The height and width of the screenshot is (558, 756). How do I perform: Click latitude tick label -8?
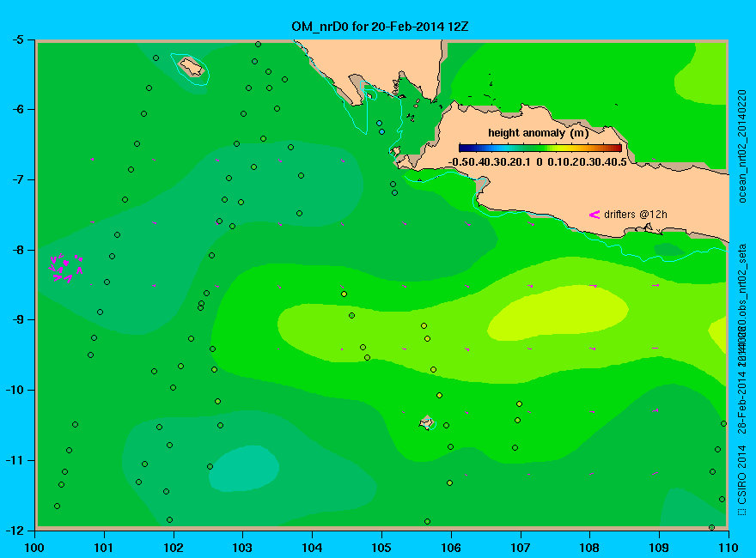tap(17, 250)
